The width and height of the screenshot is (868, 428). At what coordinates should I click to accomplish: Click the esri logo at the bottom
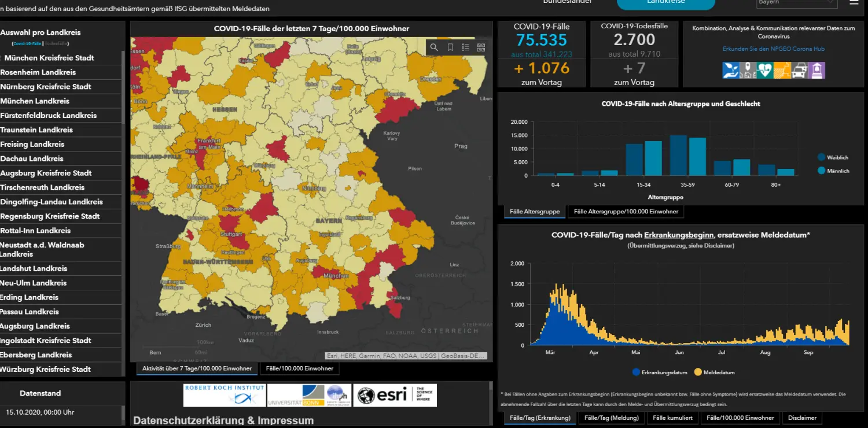(x=395, y=395)
